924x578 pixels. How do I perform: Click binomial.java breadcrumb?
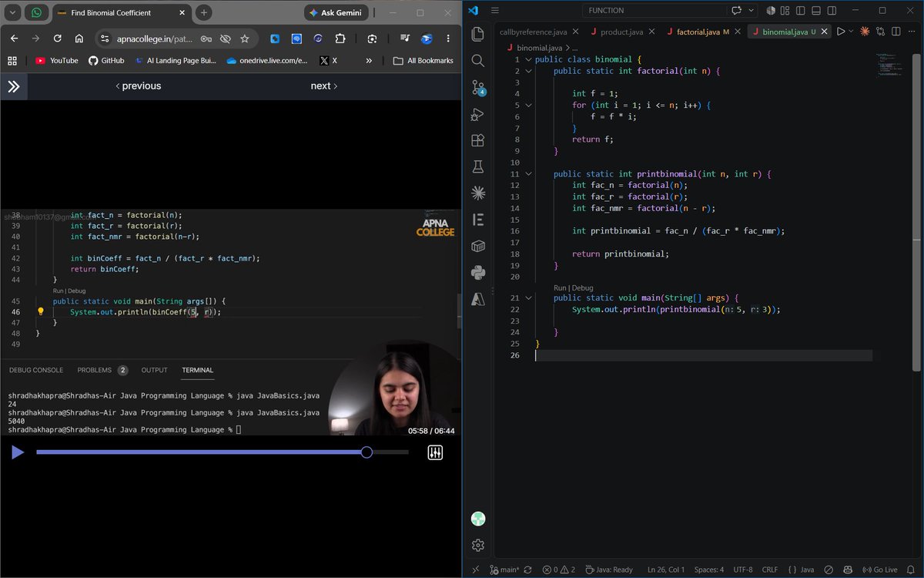[541, 48]
